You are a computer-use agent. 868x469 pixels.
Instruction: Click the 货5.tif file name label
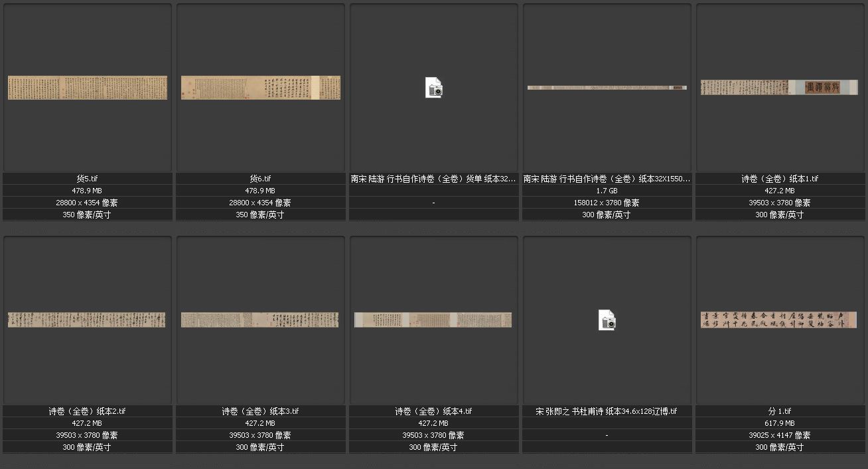point(88,179)
